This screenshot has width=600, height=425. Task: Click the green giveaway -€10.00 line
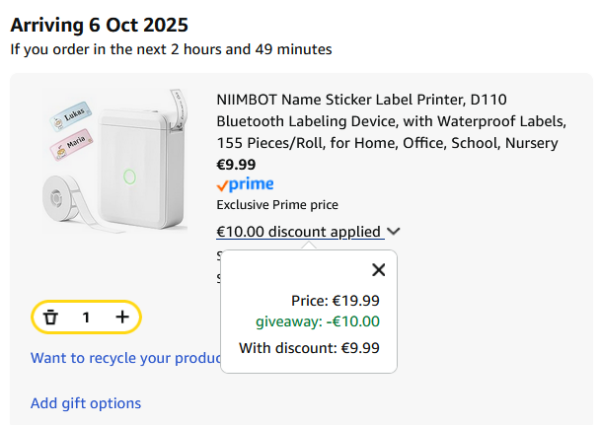pos(318,322)
